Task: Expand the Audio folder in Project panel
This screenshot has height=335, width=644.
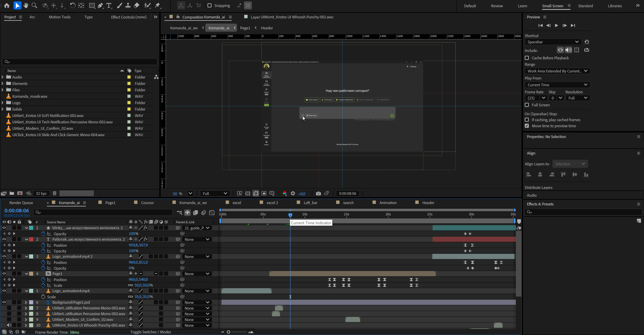Action: coord(2,77)
